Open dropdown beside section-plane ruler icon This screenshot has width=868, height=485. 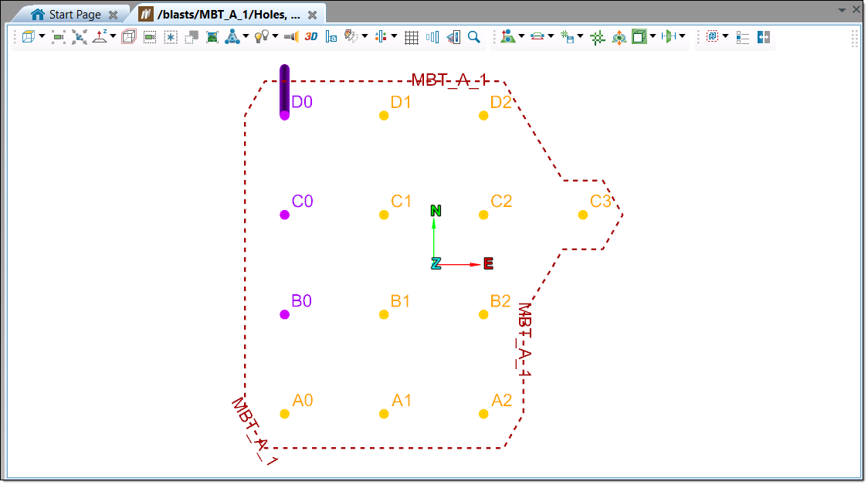[x=683, y=36]
